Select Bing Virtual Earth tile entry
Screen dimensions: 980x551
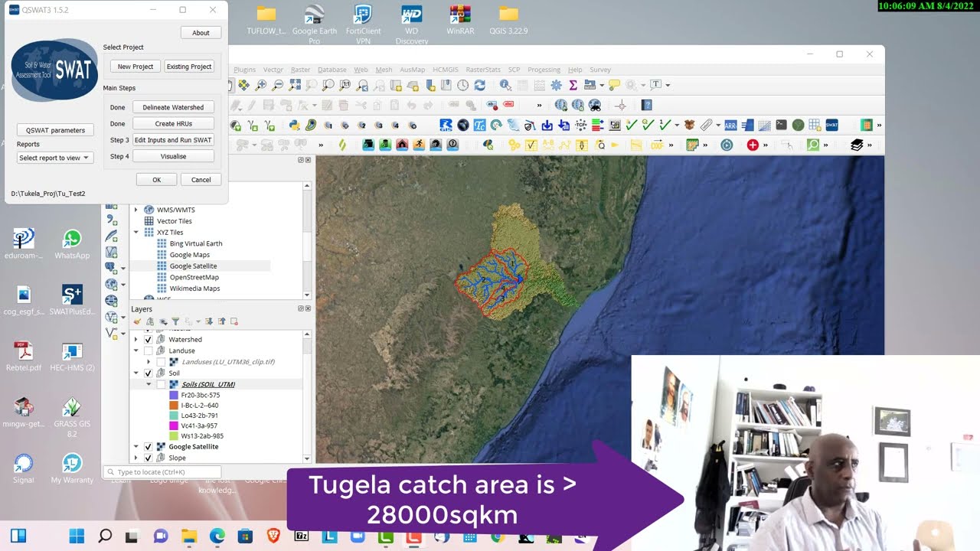(196, 243)
